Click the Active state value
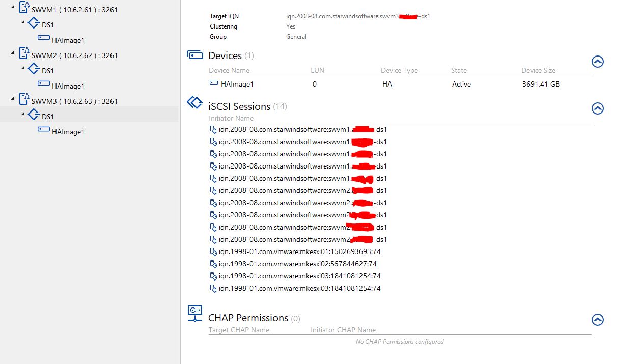The width and height of the screenshot is (641, 364). point(461,84)
